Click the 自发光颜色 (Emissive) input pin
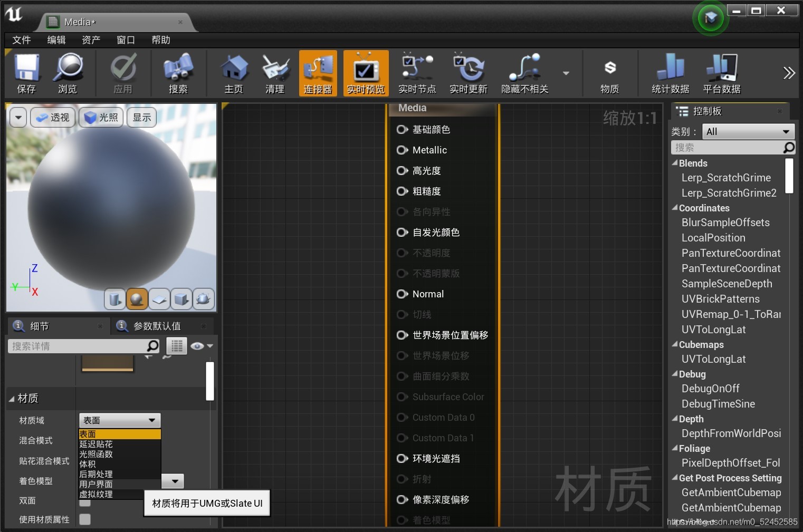Screen dimensions: 803x532 [402, 232]
